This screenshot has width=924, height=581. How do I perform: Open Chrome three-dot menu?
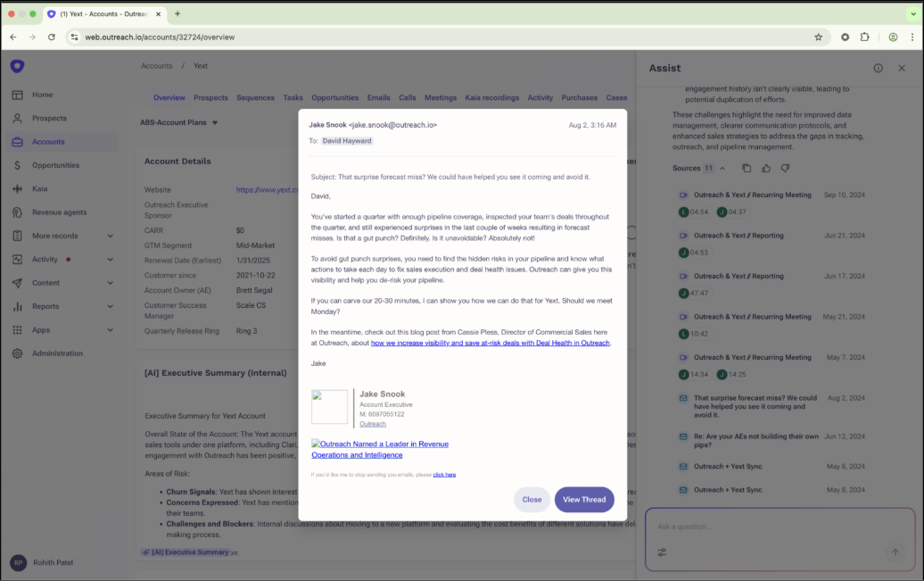[x=912, y=37]
